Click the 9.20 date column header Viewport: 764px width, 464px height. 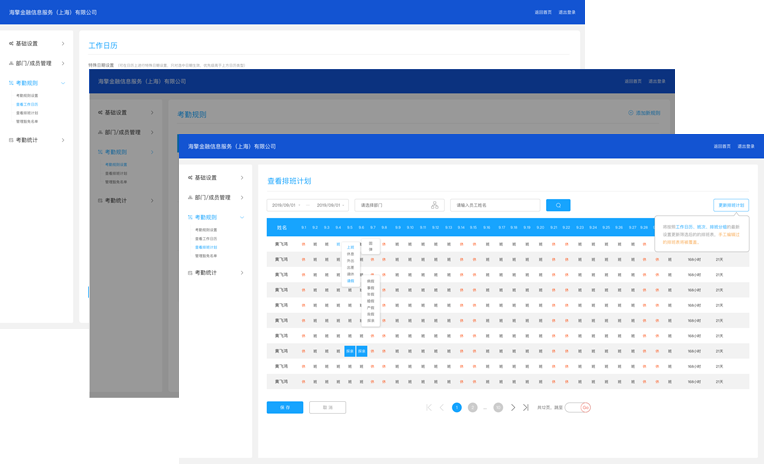click(540, 228)
